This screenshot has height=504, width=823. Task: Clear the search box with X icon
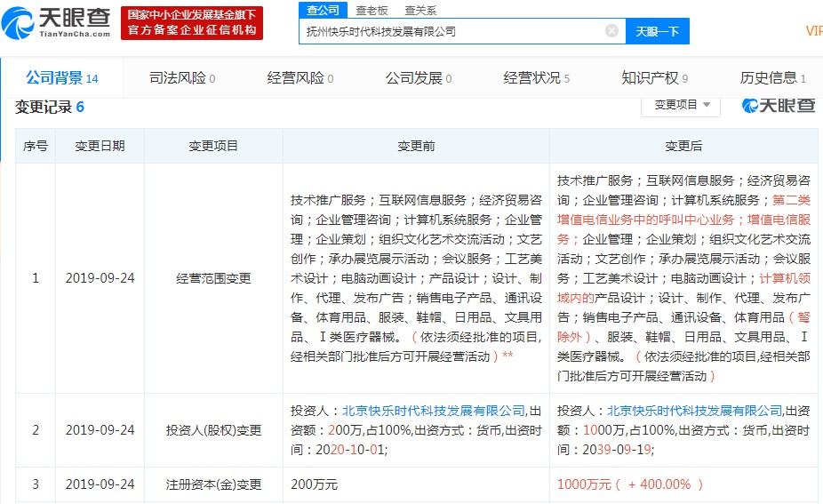tap(611, 31)
